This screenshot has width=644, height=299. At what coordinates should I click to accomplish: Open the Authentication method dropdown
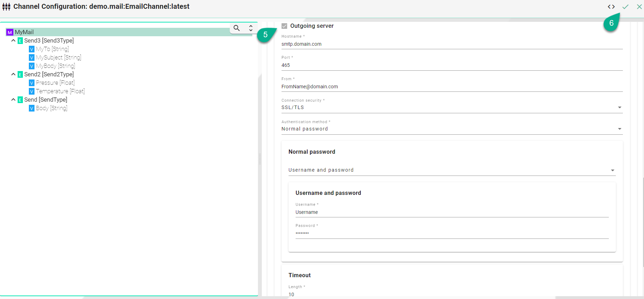452,129
